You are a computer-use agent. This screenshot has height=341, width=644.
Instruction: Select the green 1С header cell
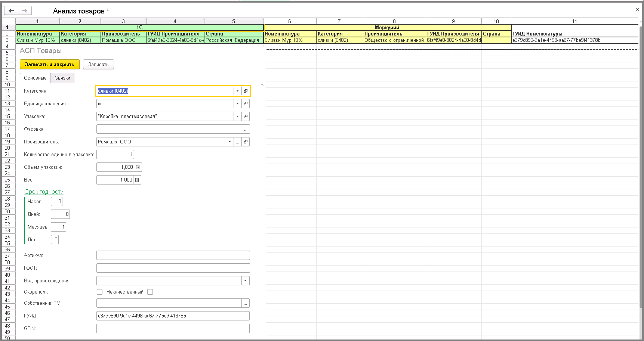pos(139,27)
